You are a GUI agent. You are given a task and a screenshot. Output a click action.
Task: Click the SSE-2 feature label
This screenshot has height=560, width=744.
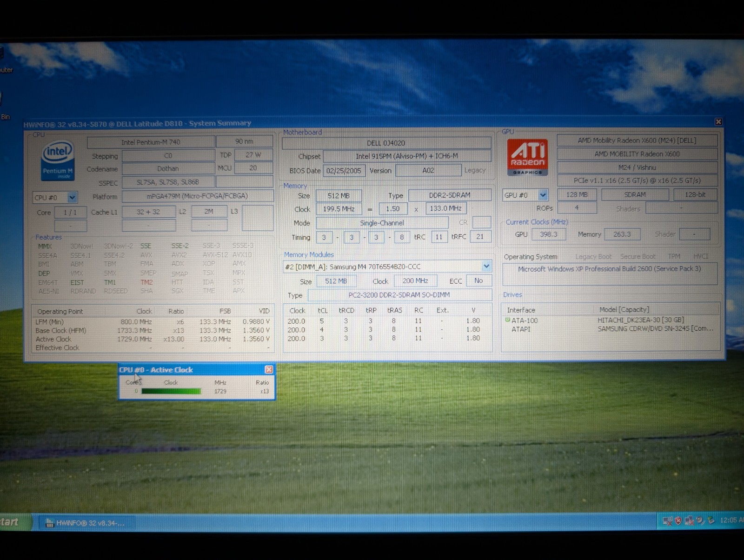pyautogui.click(x=180, y=246)
